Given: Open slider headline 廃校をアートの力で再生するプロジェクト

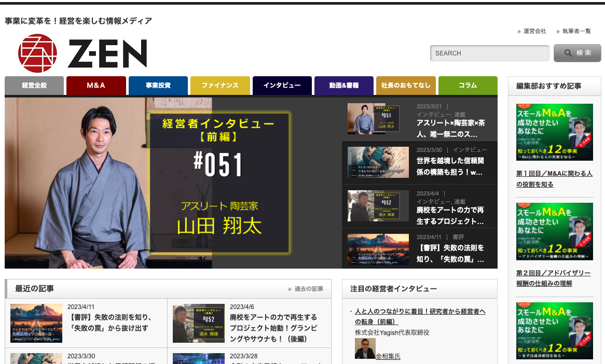Looking at the screenshot, I should pyautogui.click(x=450, y=216).
